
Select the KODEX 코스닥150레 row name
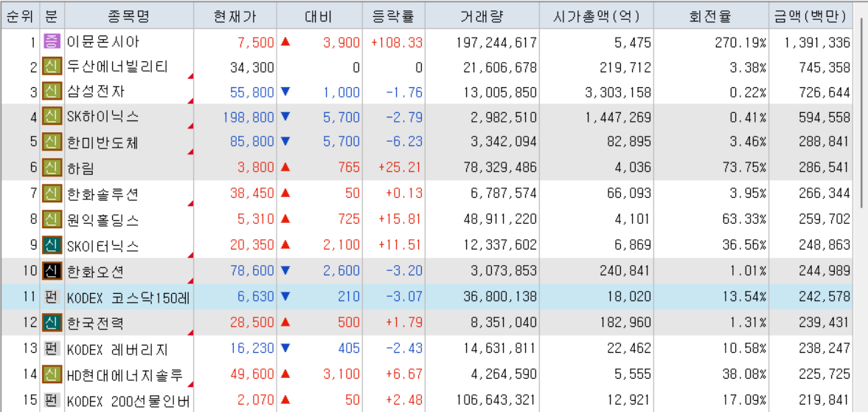tap(128, 298)
